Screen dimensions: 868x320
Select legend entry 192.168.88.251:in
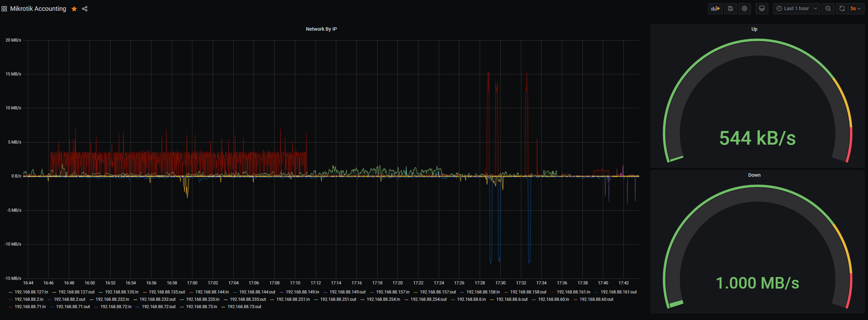tap(293, 299)
